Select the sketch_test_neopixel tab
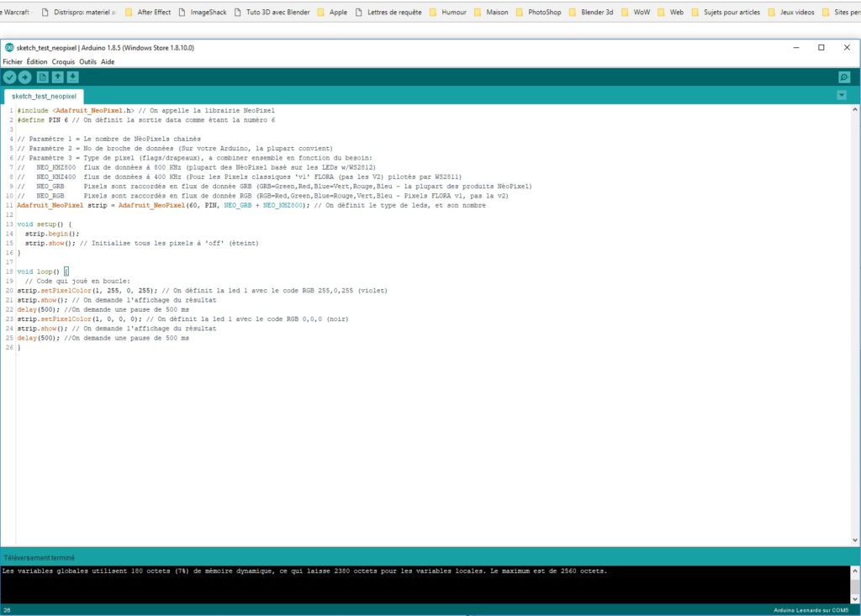This screenshot has width=861, height=616. [x=44, y=96]
